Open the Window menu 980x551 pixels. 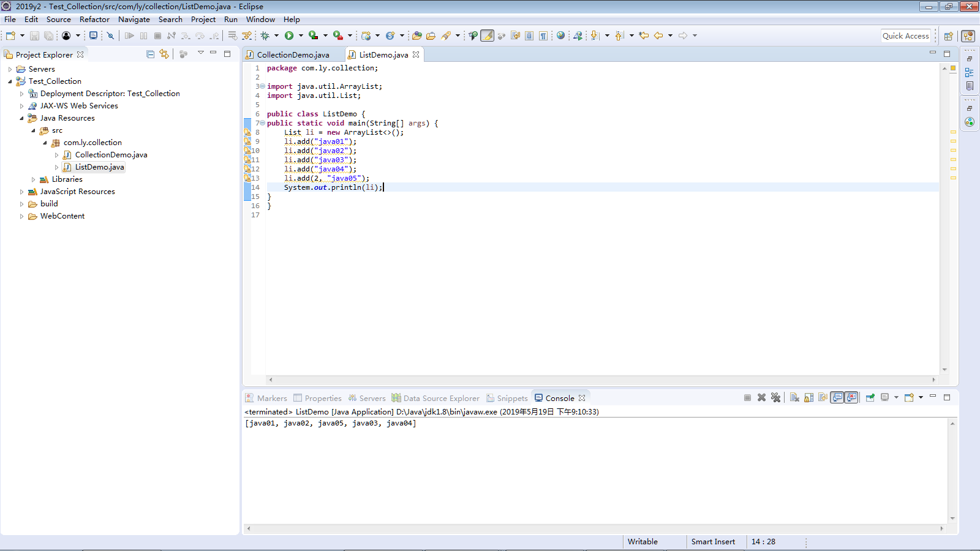tap(260, 20)
